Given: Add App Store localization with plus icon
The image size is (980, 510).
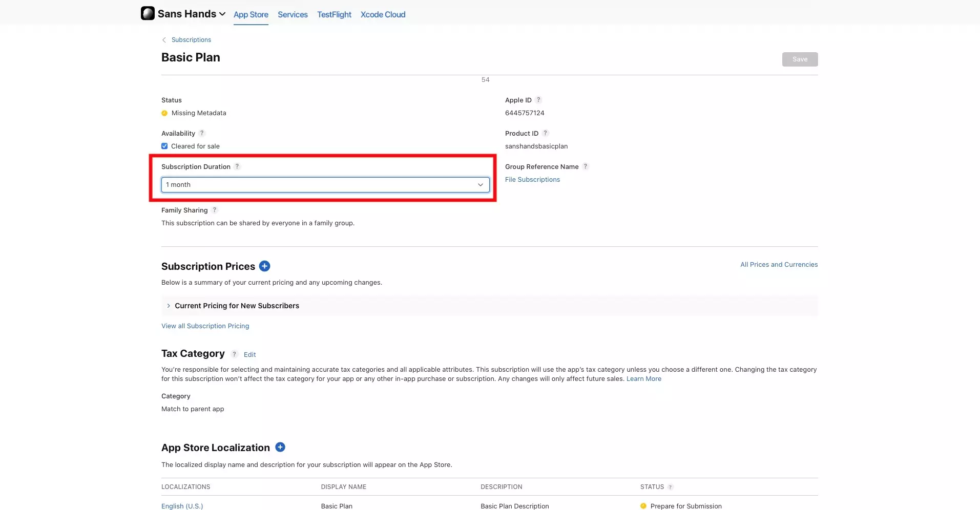Looking at the screenshot, I should click(280, 447).
